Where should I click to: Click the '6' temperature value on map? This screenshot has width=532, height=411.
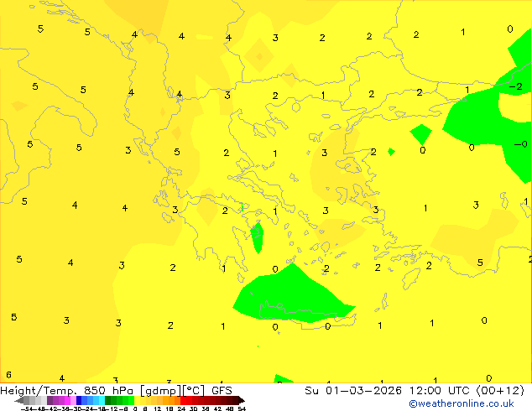[9, 375]
